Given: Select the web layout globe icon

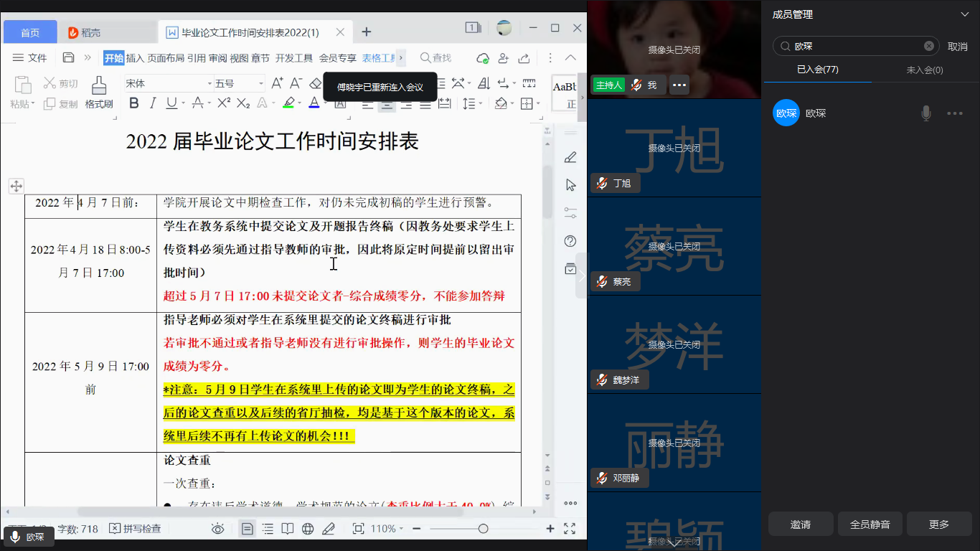Looking at the screenshot, I should [308, 529].
